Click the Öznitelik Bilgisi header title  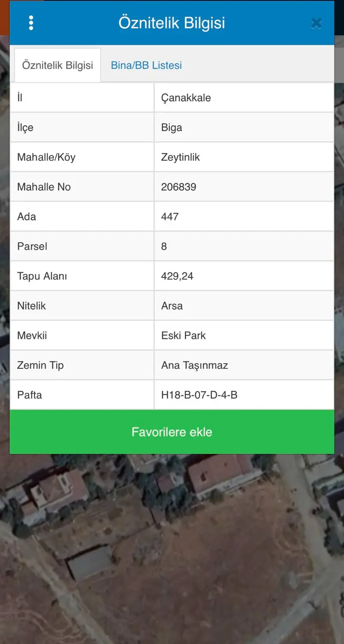tap(172, 23)
